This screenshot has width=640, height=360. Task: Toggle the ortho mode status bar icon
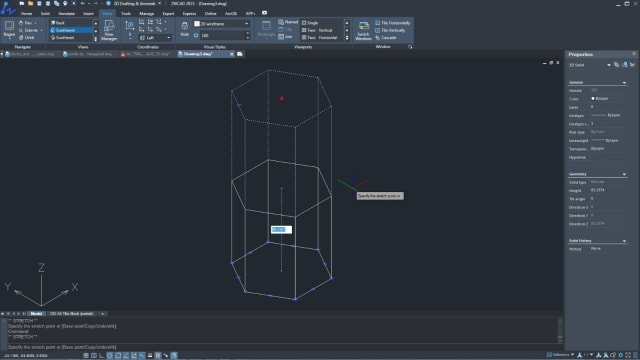(x=102, y=356)
